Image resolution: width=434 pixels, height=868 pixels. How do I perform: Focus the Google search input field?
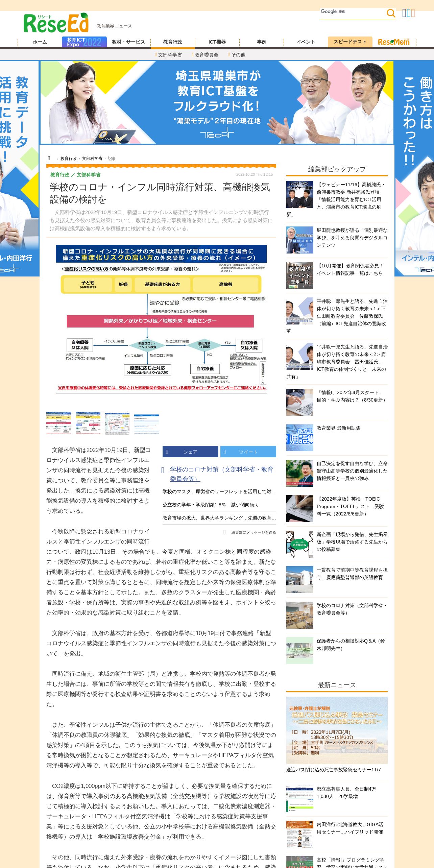click(352, 13)
